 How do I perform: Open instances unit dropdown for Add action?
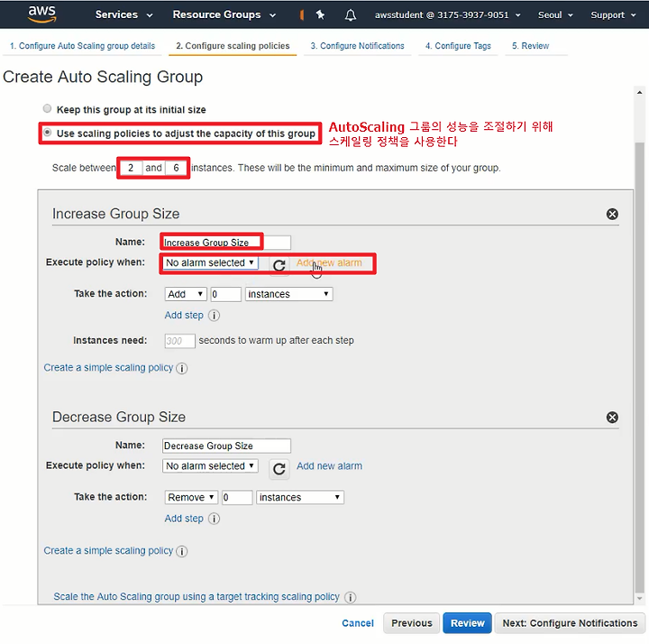(x=289, y=294)
